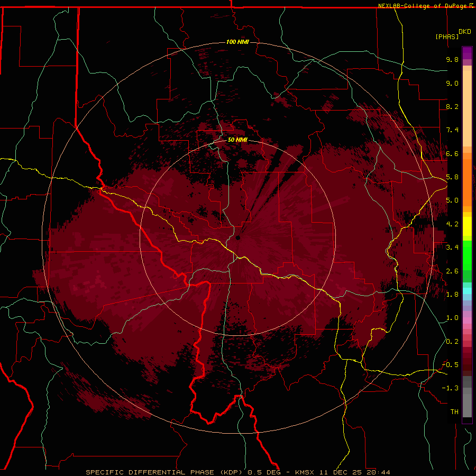Click the 9.8 value on the color scale
Screen dimensions: 476x476
click(x=452, y=59)
